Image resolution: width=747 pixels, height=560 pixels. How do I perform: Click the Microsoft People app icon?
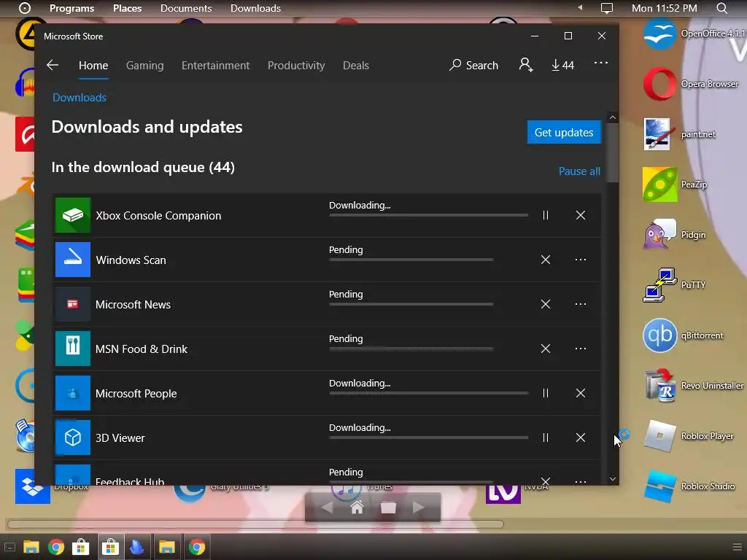73,393
